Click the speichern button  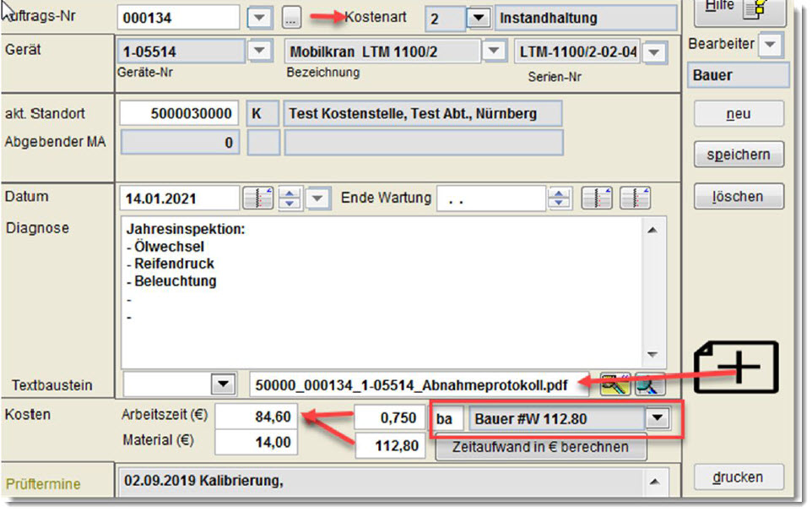tap(739, 155)
